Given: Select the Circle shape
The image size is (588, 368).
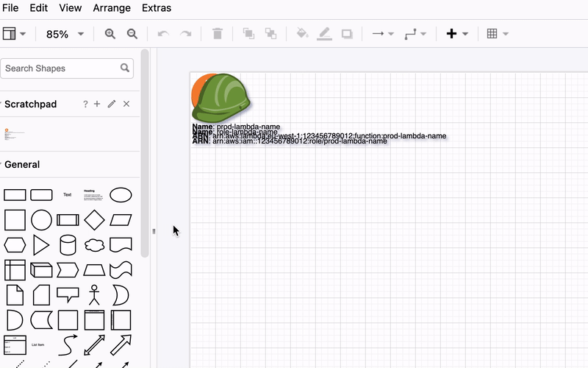Looking at the screenshot, I should coord(41,220).
